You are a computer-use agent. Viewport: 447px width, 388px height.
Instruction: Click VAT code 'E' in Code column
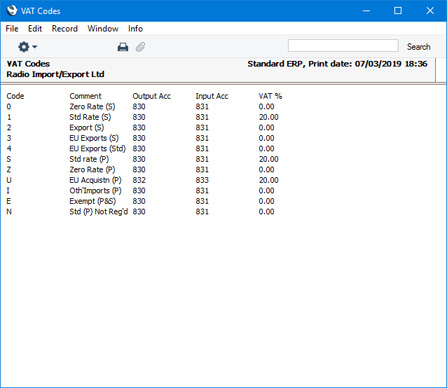click(x=9, y=201)
